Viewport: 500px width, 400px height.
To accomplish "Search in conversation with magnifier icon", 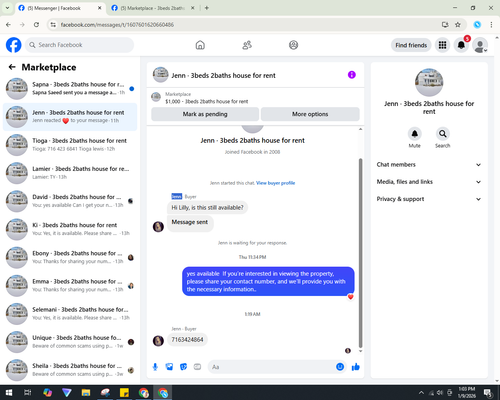I will (443, 134).
